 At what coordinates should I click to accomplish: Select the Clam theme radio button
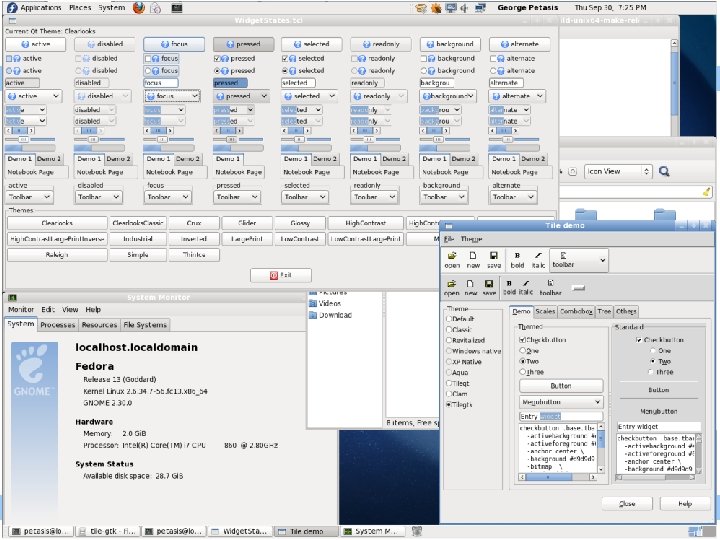[x=448, y=394]
